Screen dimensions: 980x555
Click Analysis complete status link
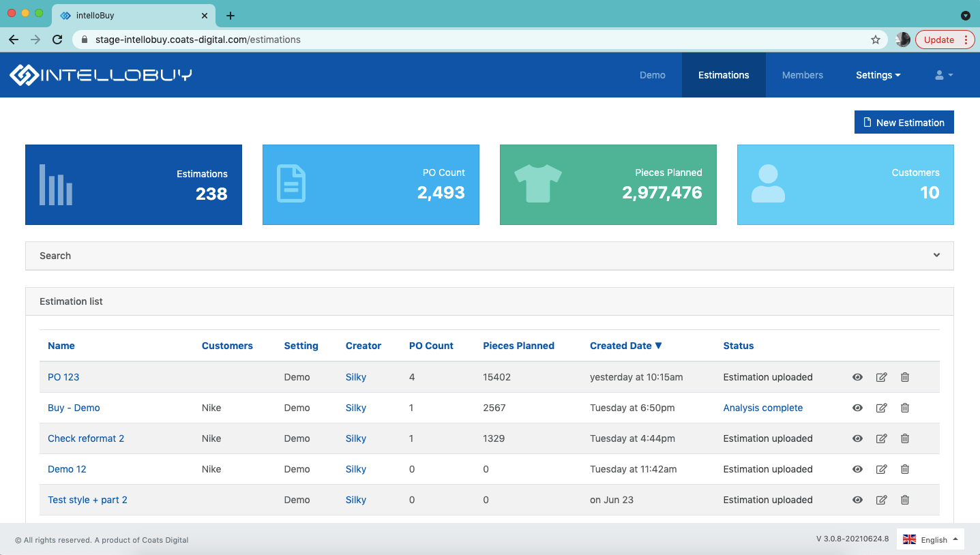(762, 408)
